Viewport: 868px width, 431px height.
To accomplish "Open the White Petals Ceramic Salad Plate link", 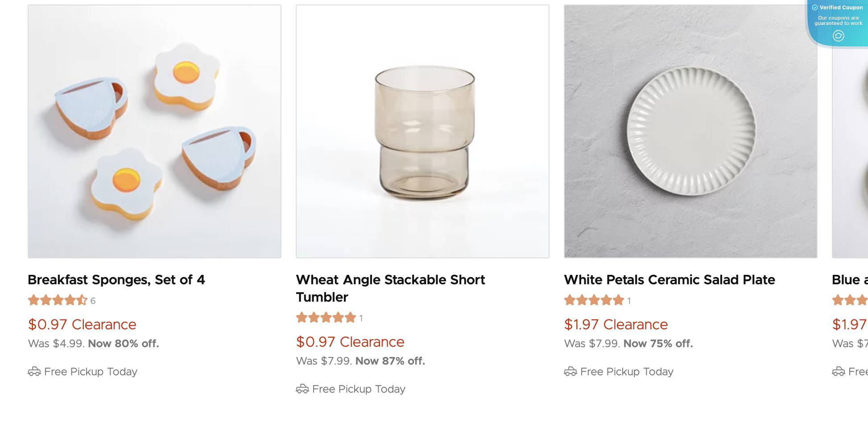I will point(670,280).
